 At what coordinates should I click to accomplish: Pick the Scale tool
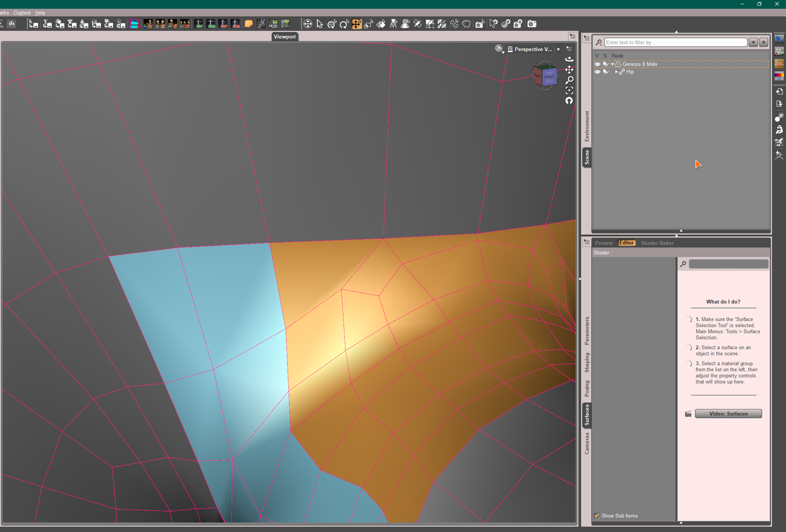coord(369,23)
